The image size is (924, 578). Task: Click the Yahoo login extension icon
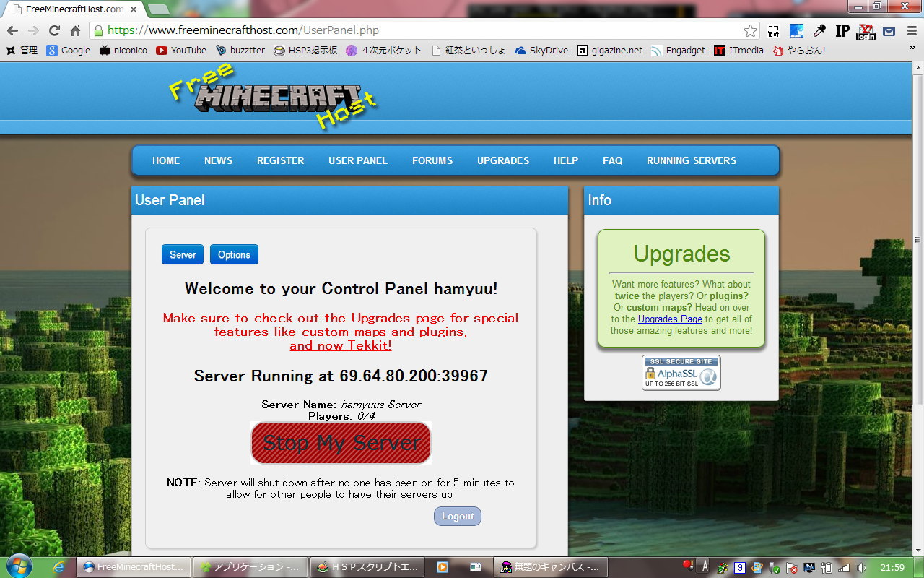[866, 31]
